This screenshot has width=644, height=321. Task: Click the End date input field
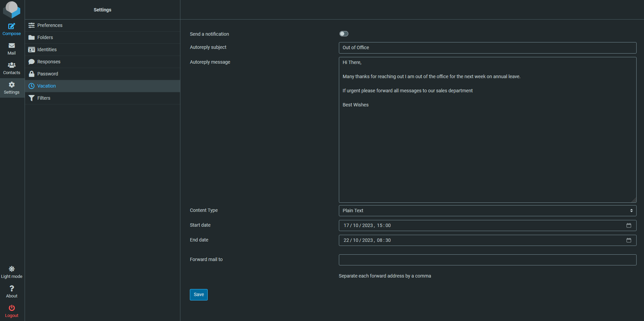click(x=487, y=240)
